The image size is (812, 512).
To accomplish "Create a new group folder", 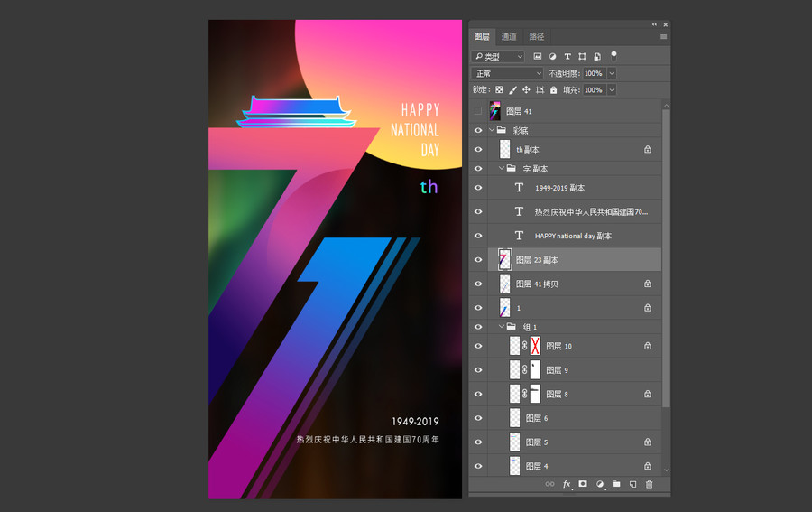I will tap(616, 484).
